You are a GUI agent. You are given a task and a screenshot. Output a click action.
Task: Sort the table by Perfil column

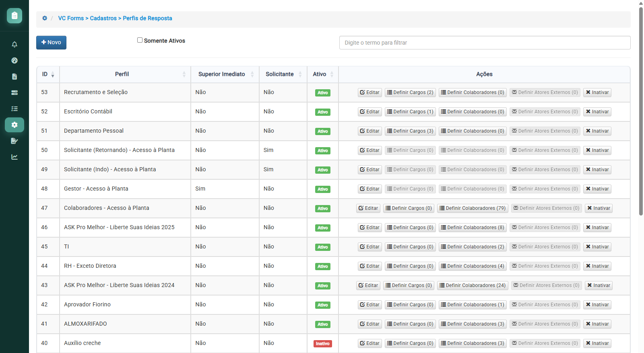point(125,74)
